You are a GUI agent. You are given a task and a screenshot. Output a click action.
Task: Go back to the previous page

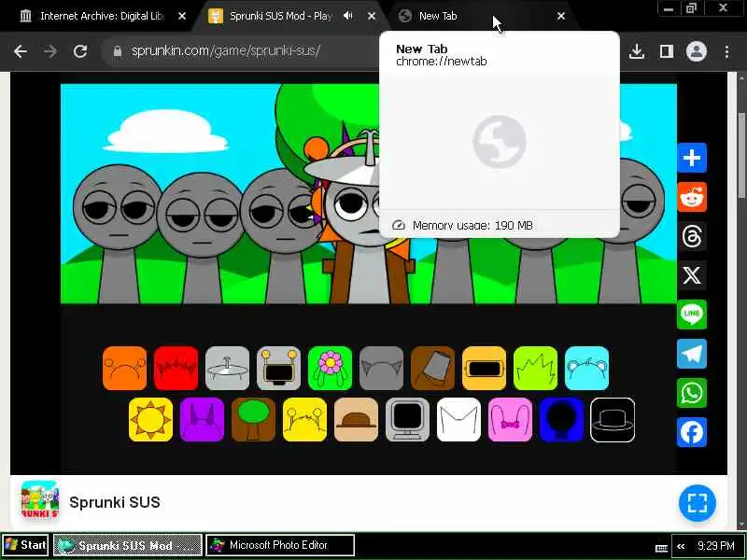tap(21, 51)
